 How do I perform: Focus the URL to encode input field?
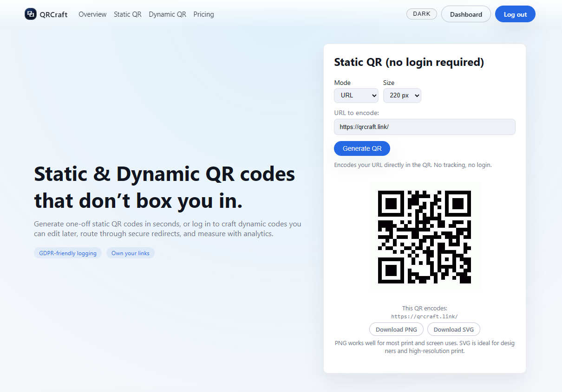coord(424,127)
